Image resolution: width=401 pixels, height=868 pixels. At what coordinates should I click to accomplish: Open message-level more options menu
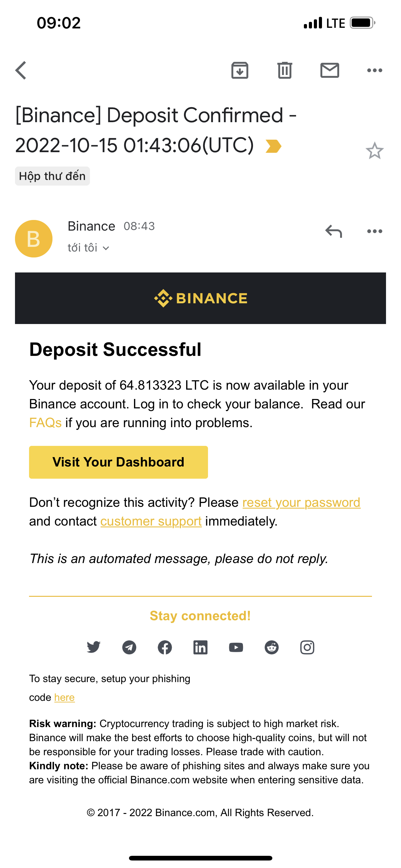pos(374,232)
